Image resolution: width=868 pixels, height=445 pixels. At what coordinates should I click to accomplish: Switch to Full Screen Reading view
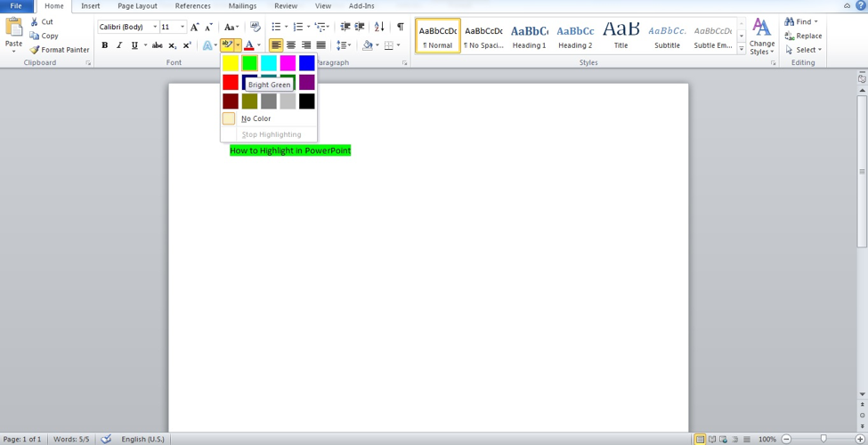[x=712, y=439]
